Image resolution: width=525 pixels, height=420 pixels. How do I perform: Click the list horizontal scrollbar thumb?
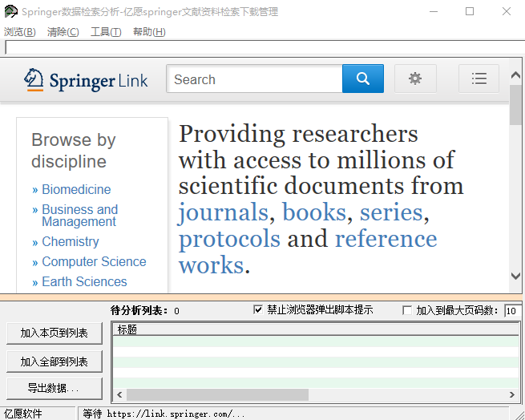click(x=217, y=394)
